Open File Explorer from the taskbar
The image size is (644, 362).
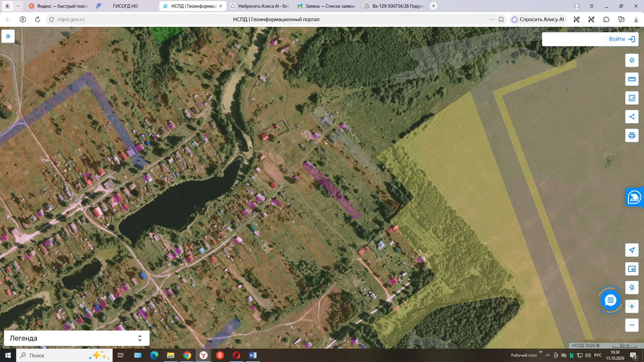(x=171, y=355)
